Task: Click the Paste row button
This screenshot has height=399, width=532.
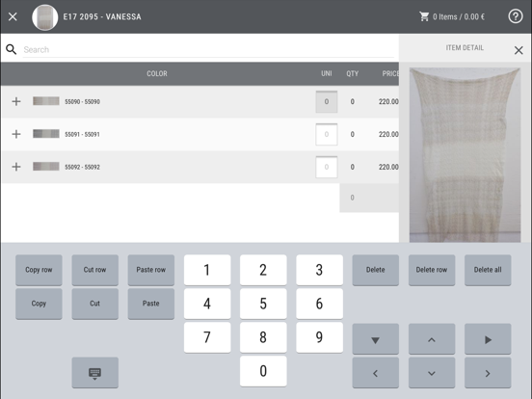Action: pyautogui.click(x=151, y=270)
